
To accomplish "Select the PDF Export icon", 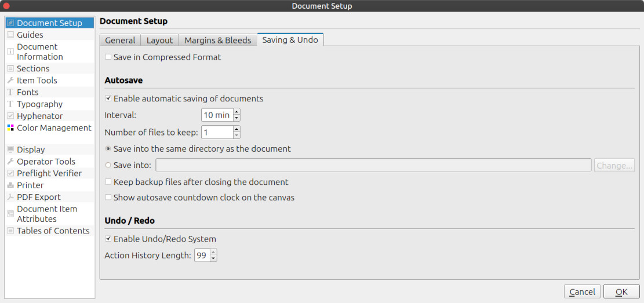I will (x=10, y=197).
